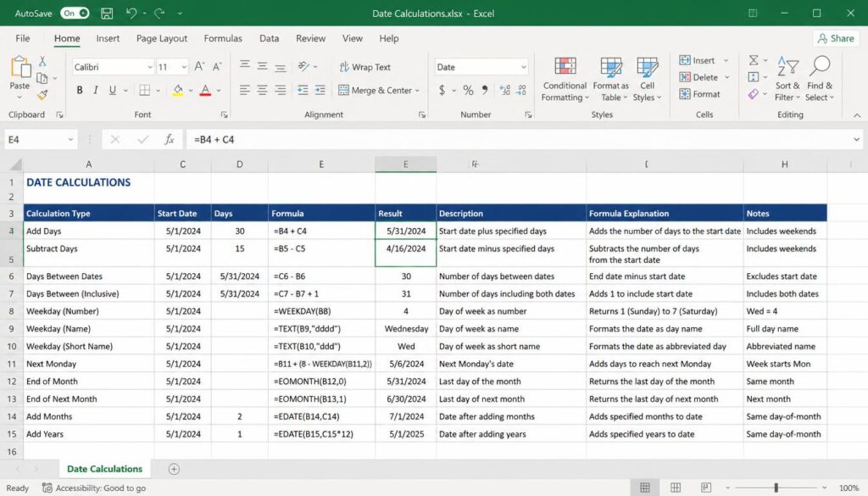
Task: Open the View ribbon tab
Action: pos(352,38)
